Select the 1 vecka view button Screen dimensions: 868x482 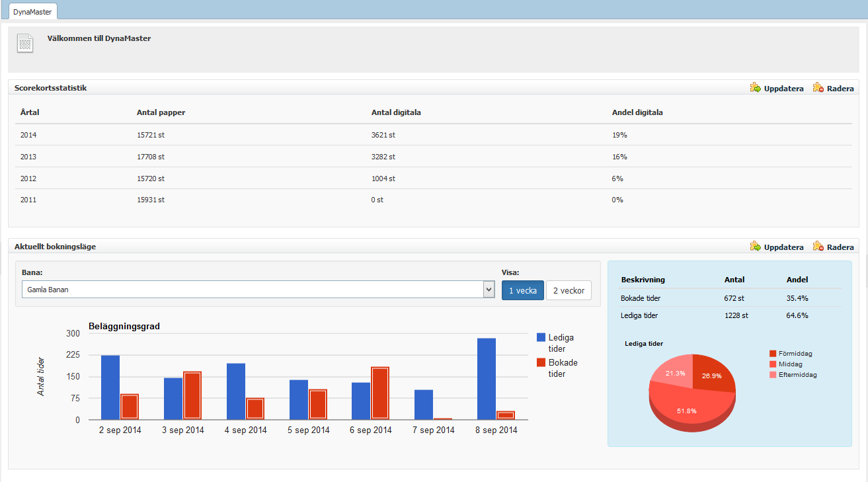[522, 290]
